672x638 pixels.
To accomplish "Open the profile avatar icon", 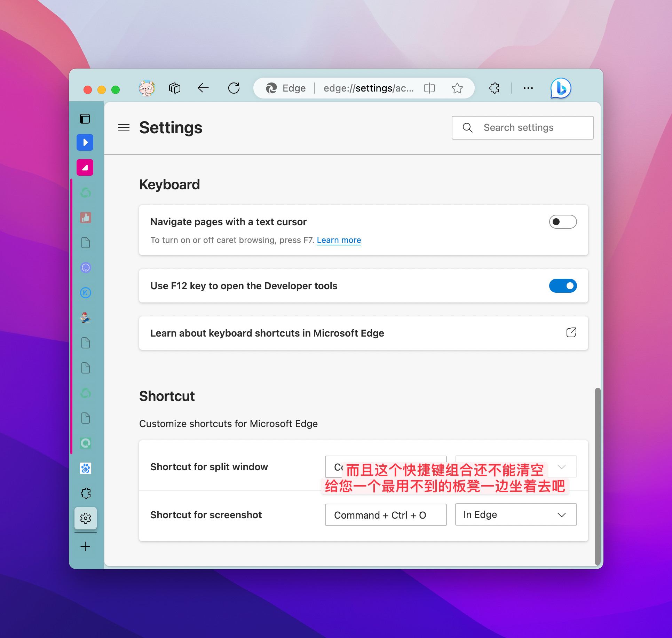I will pos(147,88).
